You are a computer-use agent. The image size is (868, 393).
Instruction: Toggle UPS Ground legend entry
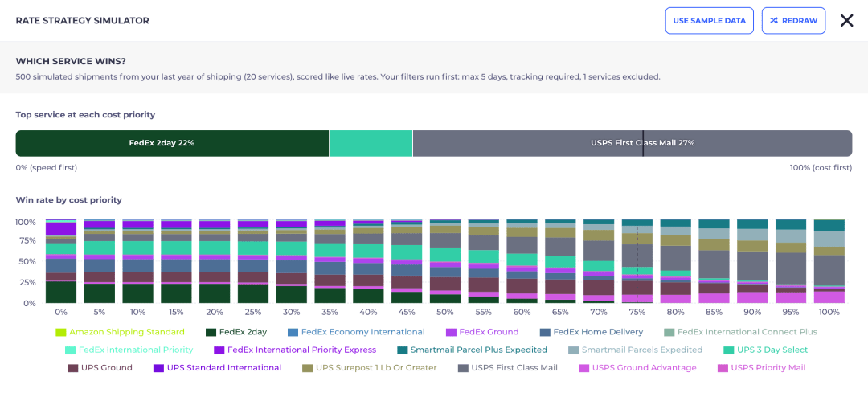point(100,367)
